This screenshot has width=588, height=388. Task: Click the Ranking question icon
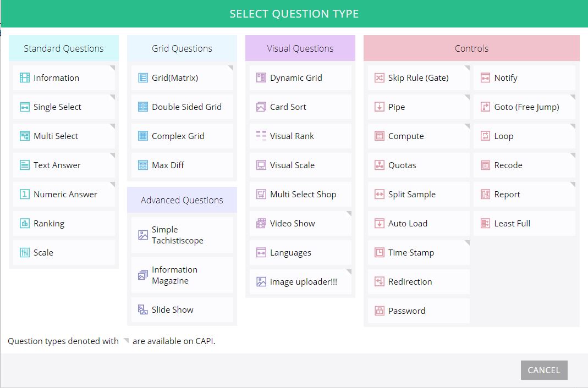coord(25,224)
